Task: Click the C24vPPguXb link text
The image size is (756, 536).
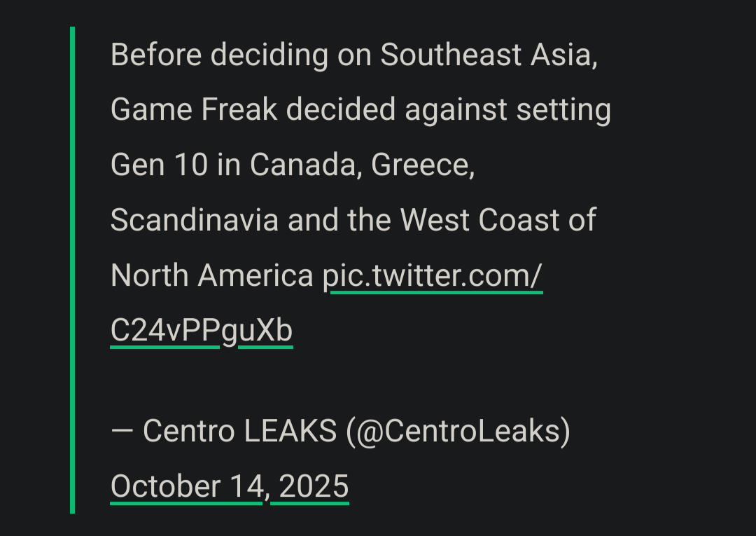Action: pyautogui.click(x=201, y=331)
